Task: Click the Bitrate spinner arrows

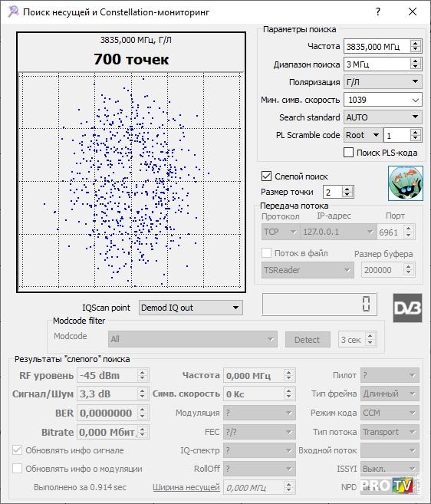Action: tap(142, 432)
